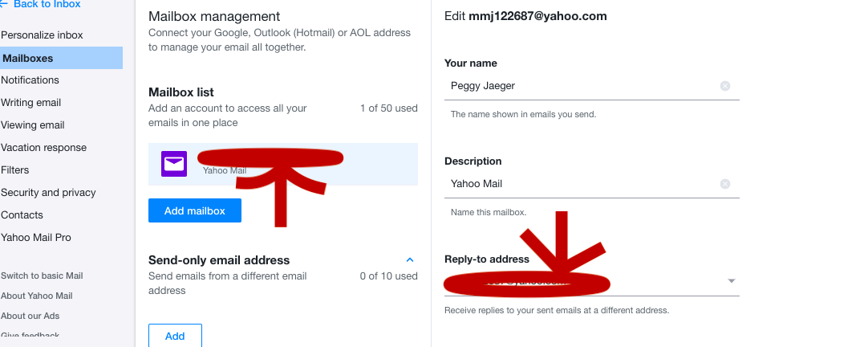
Task: Open Personalize inbox settings
Action: pyautogui.click(x=42, y=35)
